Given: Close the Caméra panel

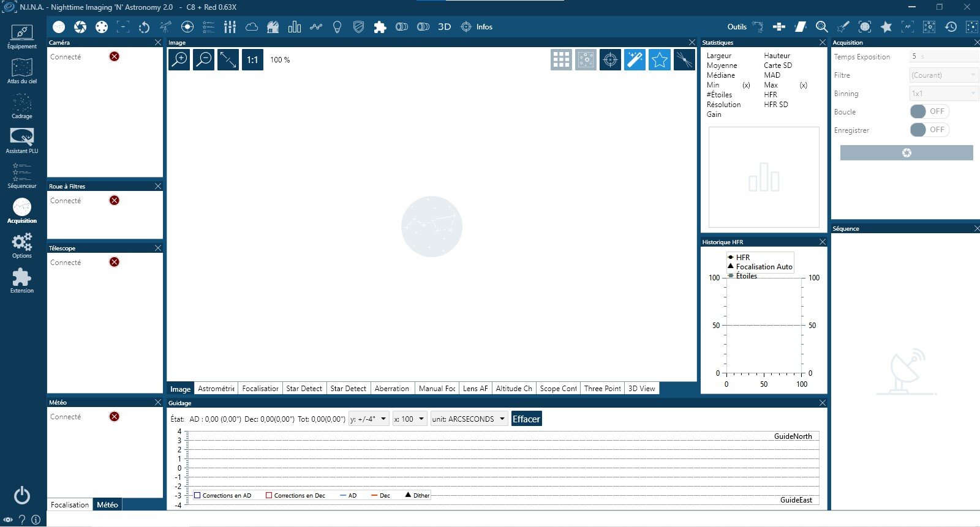Looking at the screenshot, I should click(x=158, y=42).
